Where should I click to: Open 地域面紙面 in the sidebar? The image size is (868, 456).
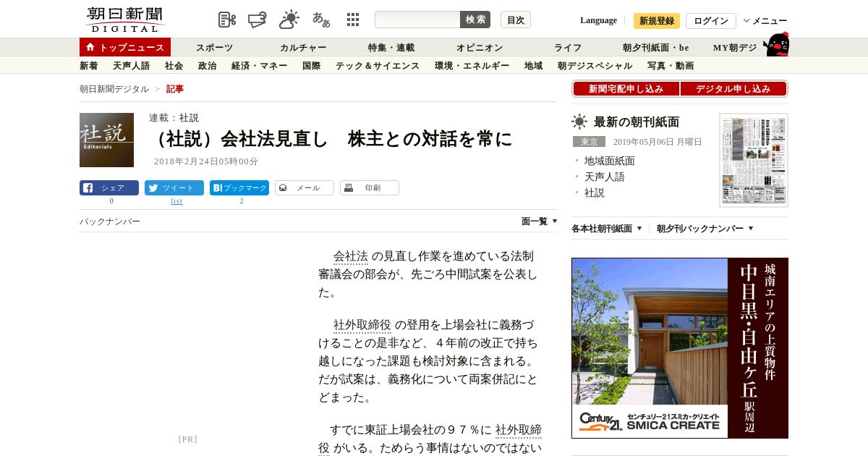click(x=610, y=161)
